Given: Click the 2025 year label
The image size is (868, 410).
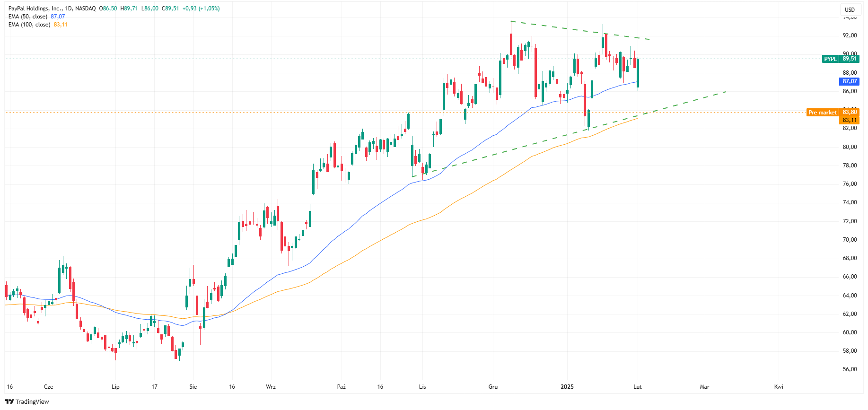Looking at the screenshot, I should click(567, 387).
